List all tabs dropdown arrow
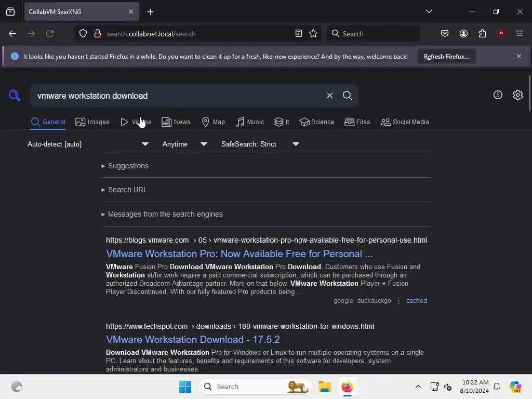 click(x=429, y=11)
